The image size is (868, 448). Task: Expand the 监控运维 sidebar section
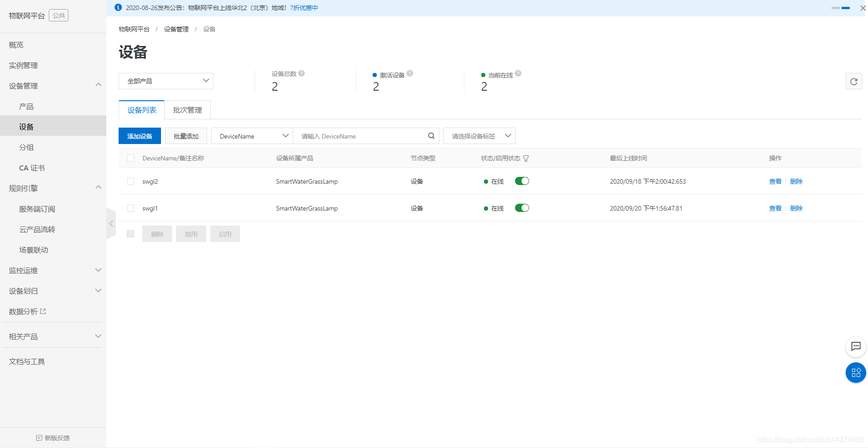click(x=98, y=270)
